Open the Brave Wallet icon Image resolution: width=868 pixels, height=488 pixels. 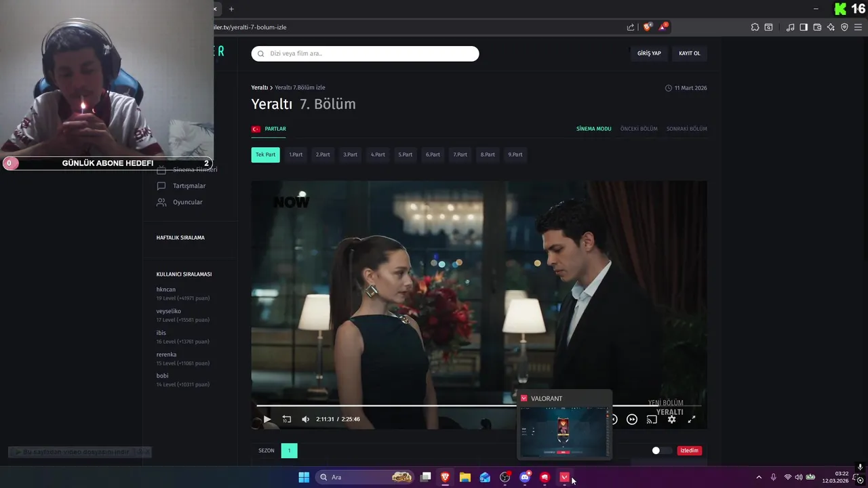point(817,27)
